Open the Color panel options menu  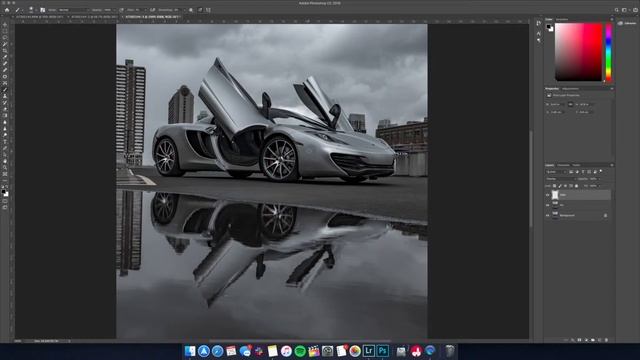point(611,19)
